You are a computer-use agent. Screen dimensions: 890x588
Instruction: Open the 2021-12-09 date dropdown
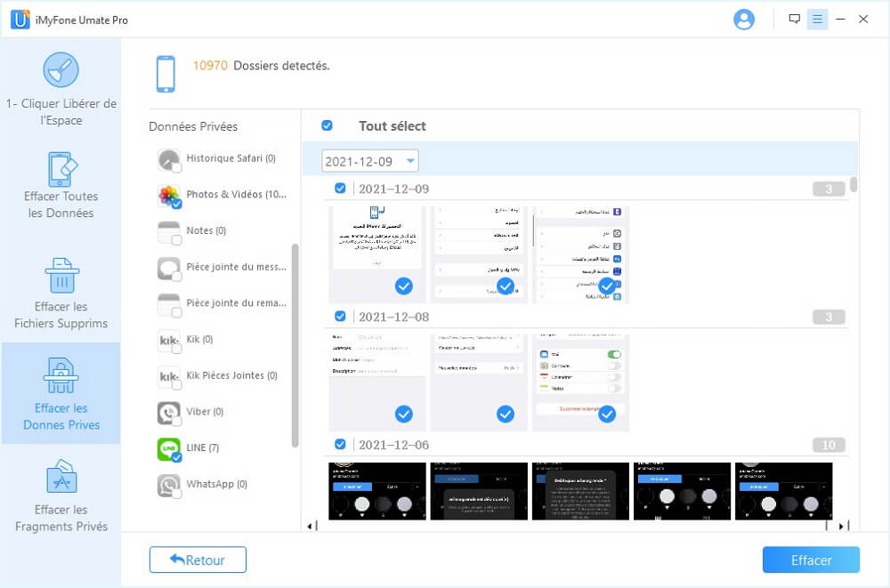[x=369, y=161]
